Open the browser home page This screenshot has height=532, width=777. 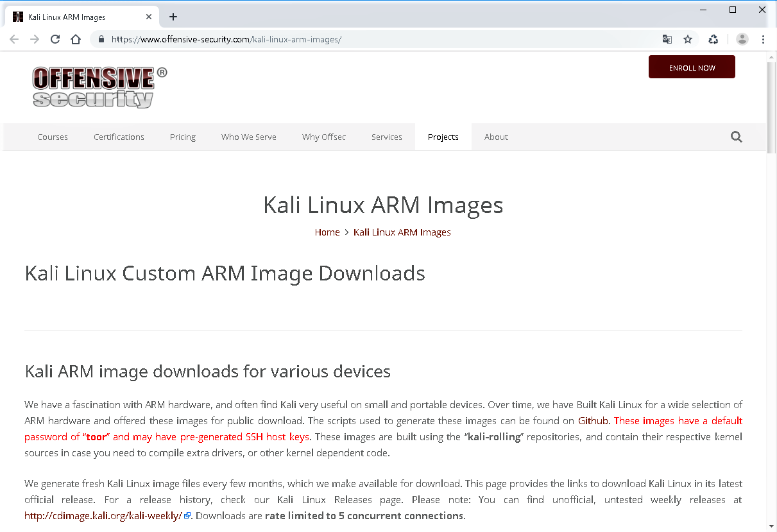coord(76,39)
